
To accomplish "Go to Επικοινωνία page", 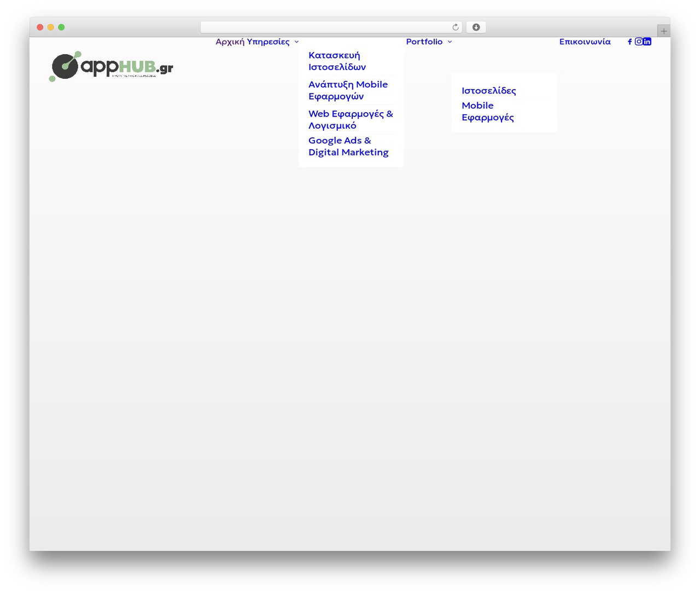I will pyautogui.click(x=585, y=42).
